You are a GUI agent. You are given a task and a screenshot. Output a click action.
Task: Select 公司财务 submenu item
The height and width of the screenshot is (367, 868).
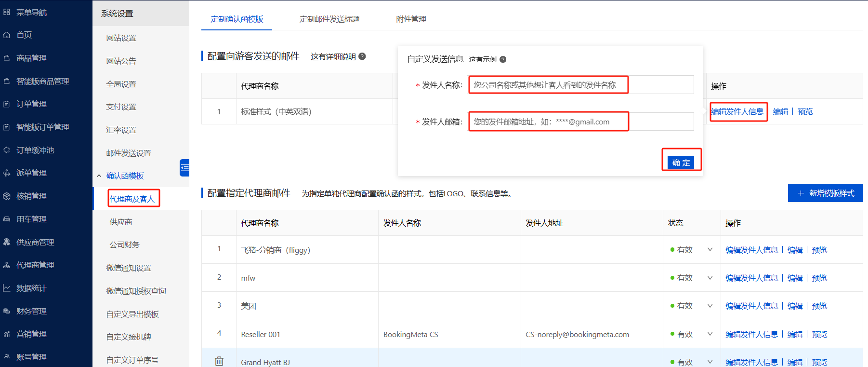[124, 245]
